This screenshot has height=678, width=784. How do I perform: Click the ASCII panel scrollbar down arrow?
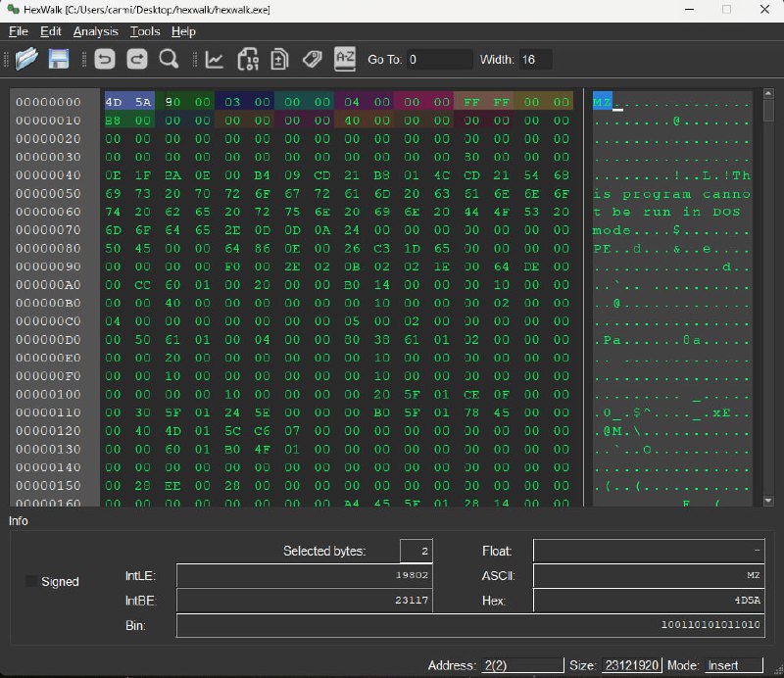coord(766,499)
